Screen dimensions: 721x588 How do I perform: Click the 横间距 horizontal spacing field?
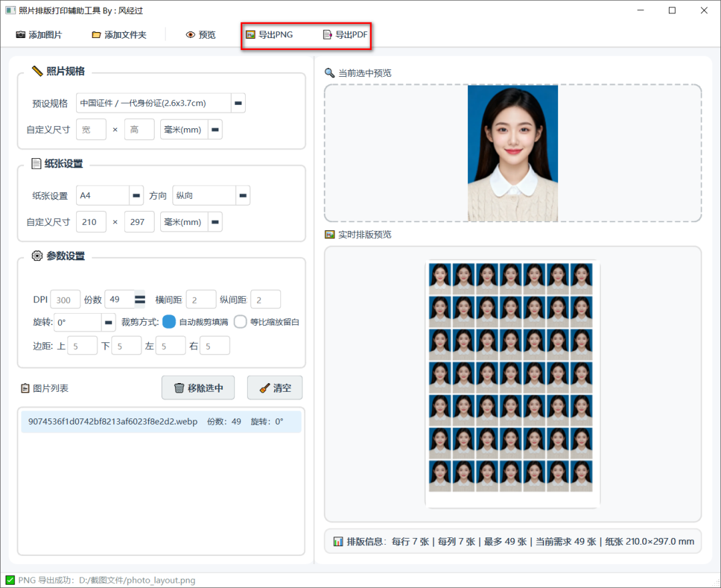[x=201, y=300]
